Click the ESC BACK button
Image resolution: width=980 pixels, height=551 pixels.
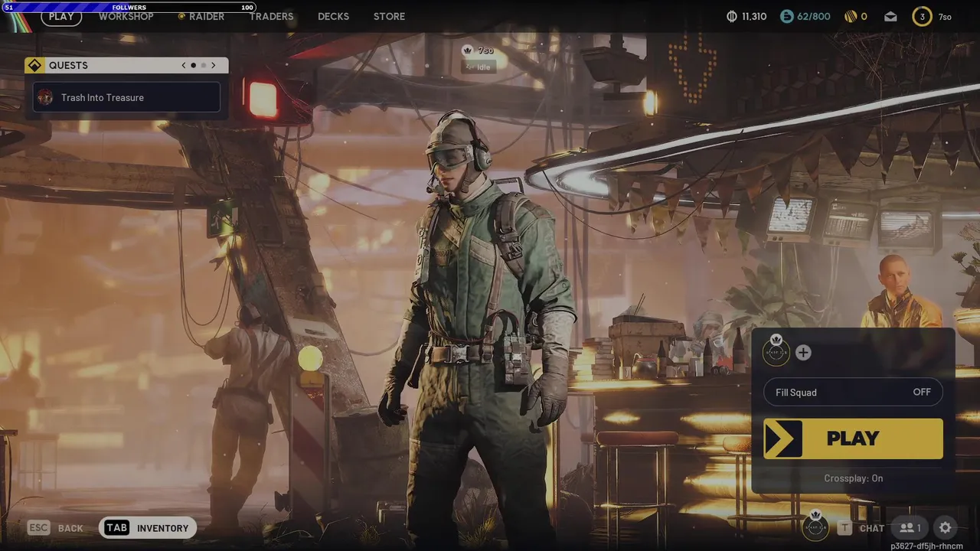coord(55,527)
